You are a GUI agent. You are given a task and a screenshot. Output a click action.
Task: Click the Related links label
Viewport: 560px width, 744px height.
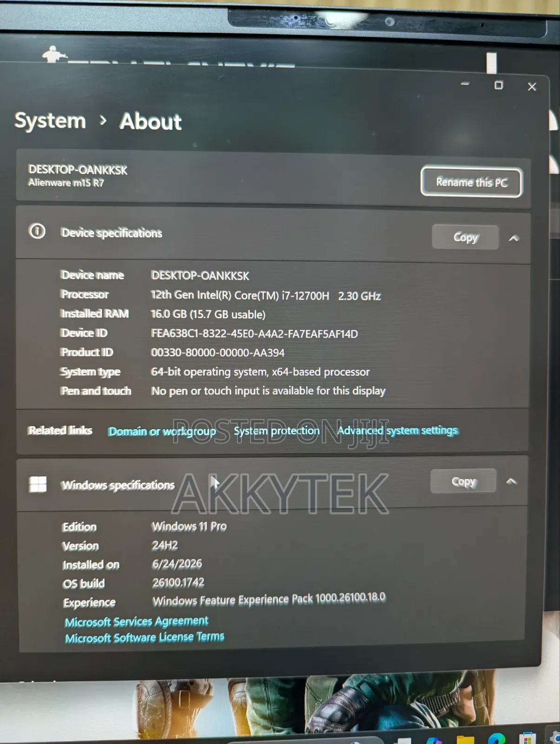pos(60,430)
